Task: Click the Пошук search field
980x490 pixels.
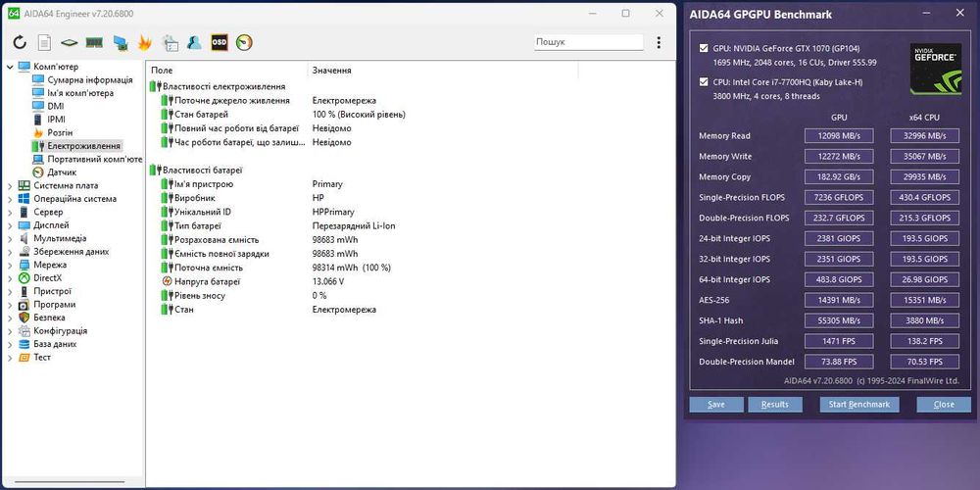Action: pos(589,42)
